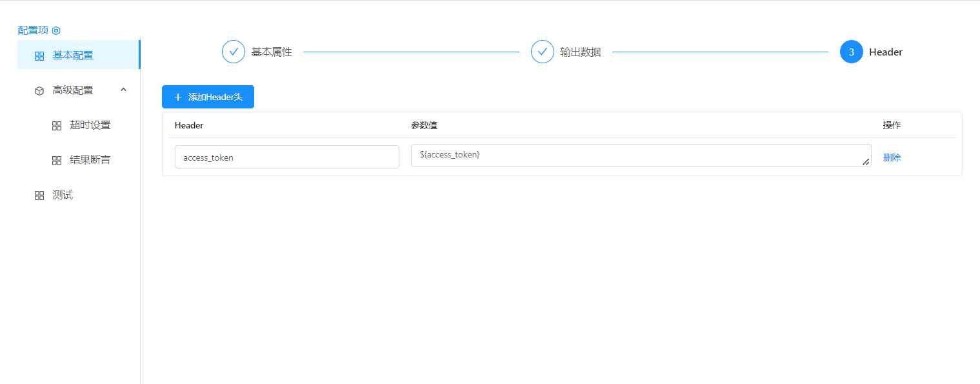Click the grid icon next to 基本配置

39,56
